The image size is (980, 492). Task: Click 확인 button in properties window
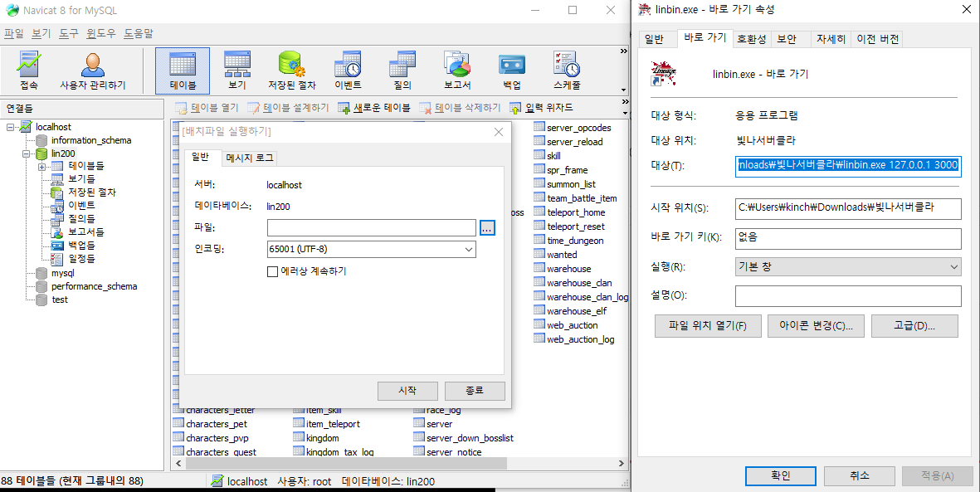pyautogui.click(x=781, y=475)
